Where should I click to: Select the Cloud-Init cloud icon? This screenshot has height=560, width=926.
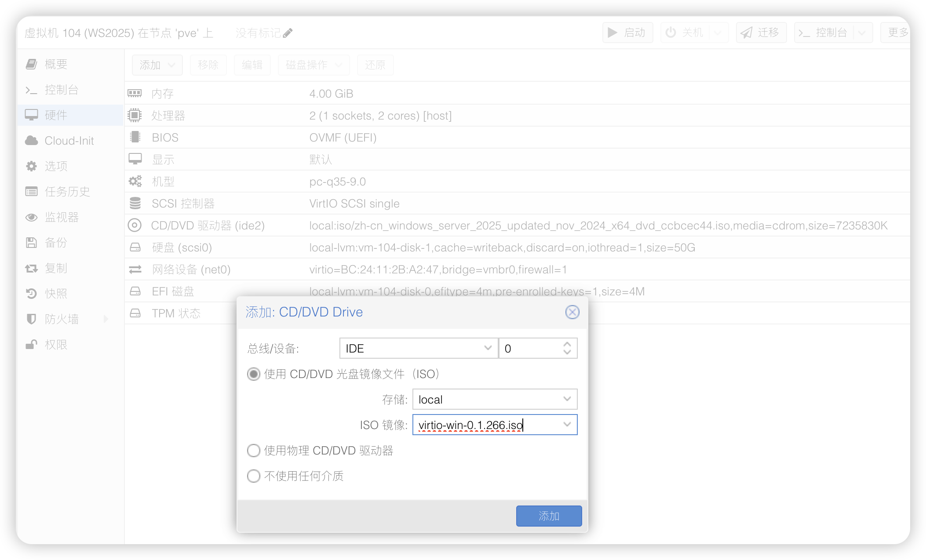[31, 141]
